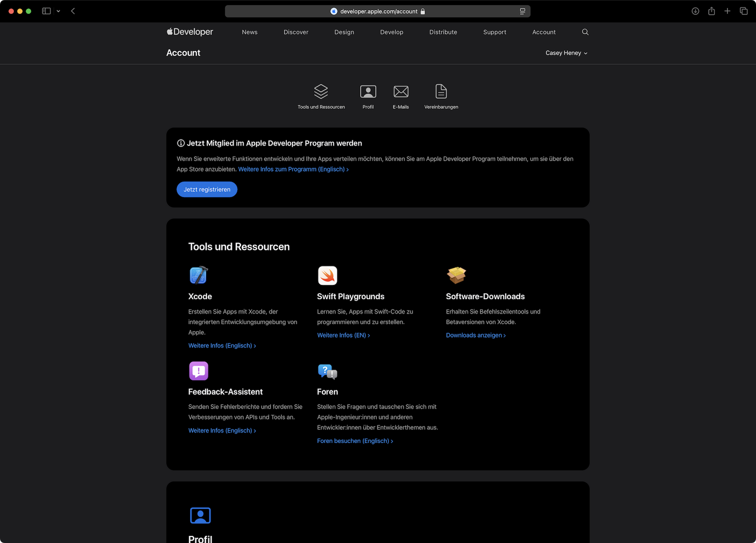This screenshot has height=543, width=756.
Task: Click the Feedback-Assistent heading
Action: click(226, 392)
